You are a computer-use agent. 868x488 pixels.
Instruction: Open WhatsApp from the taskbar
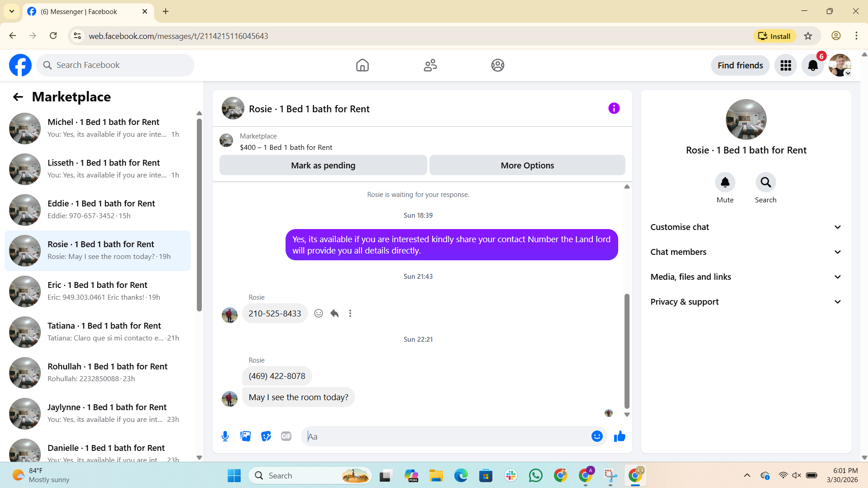click(x=535, y=476)
